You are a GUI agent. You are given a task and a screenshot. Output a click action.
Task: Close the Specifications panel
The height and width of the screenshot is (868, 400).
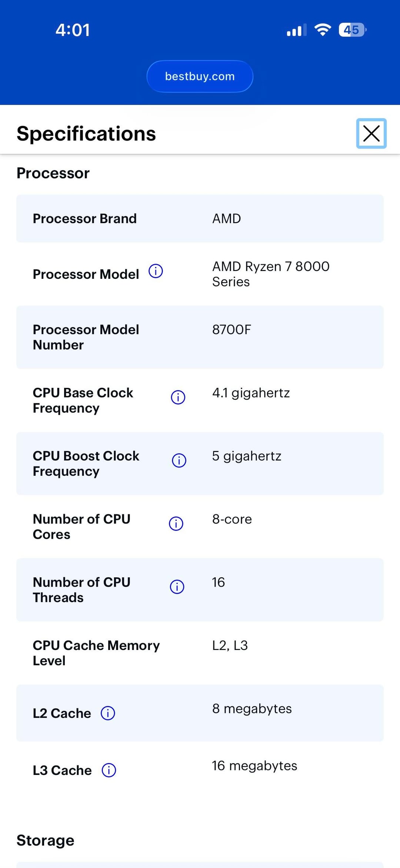pyautogui.click(x=371, y=133)
